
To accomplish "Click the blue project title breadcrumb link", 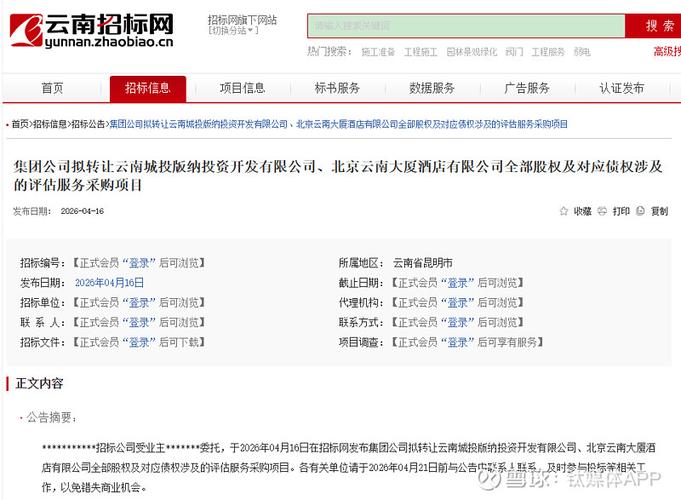I will pyautogui.click(x=338, y=124).
